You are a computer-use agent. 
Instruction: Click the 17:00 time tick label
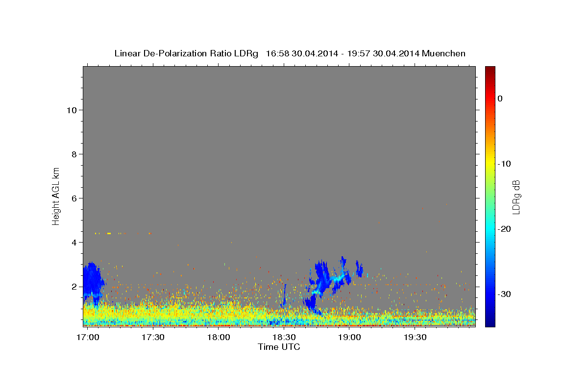click(87, 338)
